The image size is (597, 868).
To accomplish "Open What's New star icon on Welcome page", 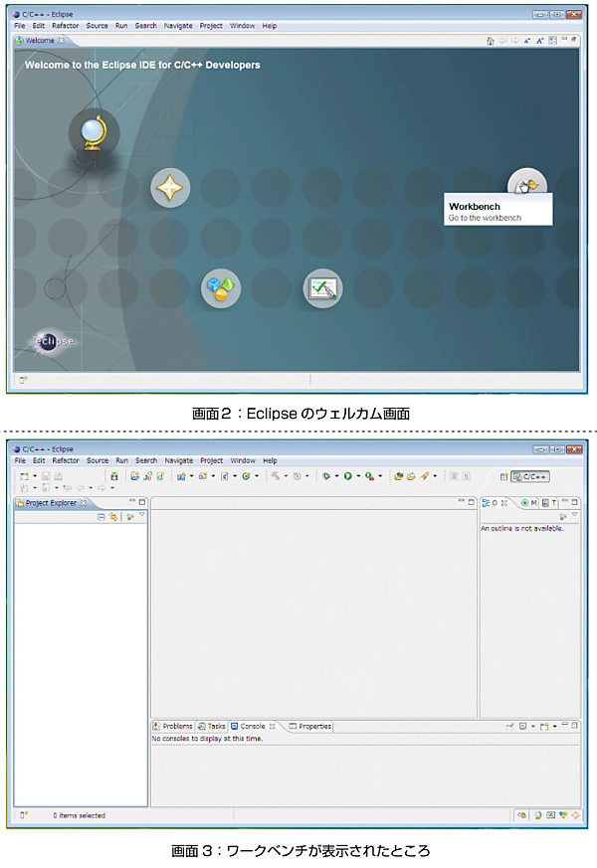I will (x=170, y=188).
